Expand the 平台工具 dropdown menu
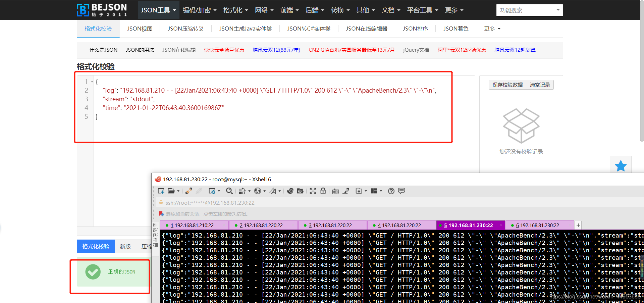 (423, 10)
